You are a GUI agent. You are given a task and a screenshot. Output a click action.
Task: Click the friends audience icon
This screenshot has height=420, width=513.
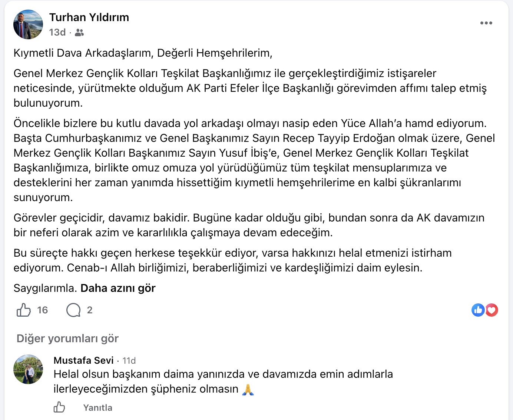click(x=79, y=33)
